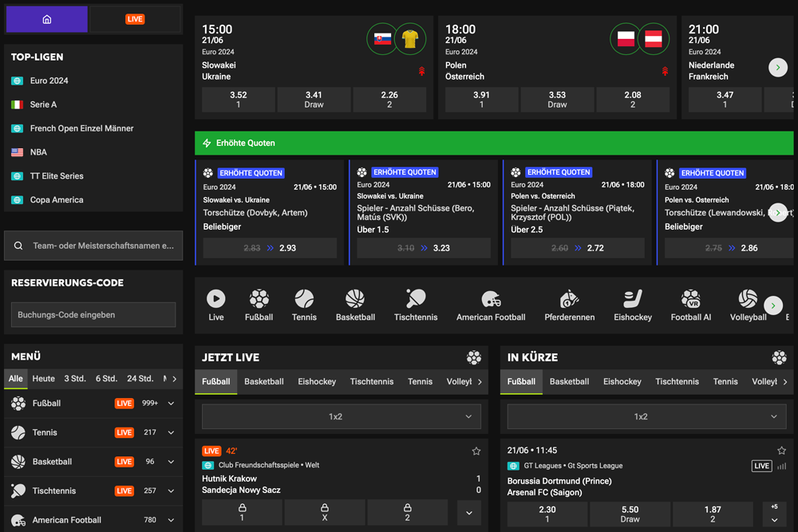Image resolution: width=798 pixels, height=532 pixels.
Task: Click the Ukraine yellow jersey icon
Action: (410, 38)
